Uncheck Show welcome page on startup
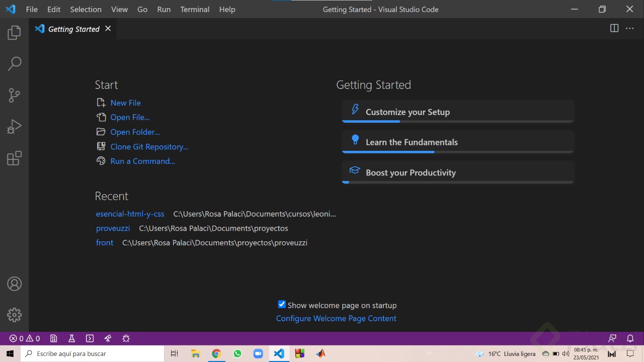Screen dimensions: 644x362 282,304
